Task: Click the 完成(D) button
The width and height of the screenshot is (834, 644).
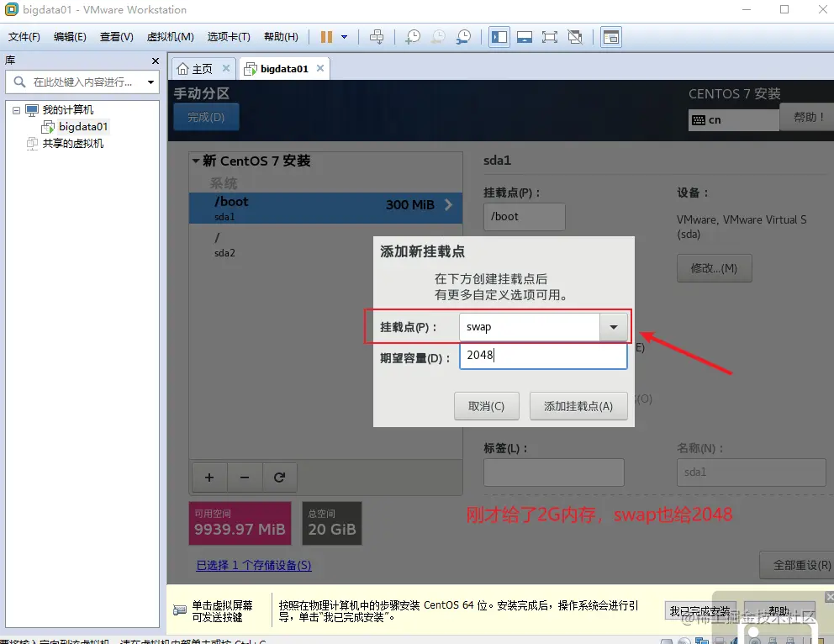Action: [x=206, y=117]
